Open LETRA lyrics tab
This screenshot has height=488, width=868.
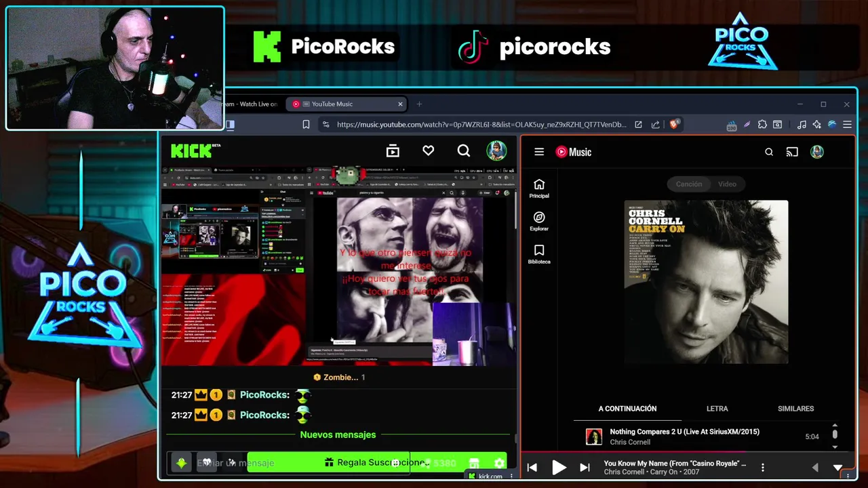coord(717,409)
